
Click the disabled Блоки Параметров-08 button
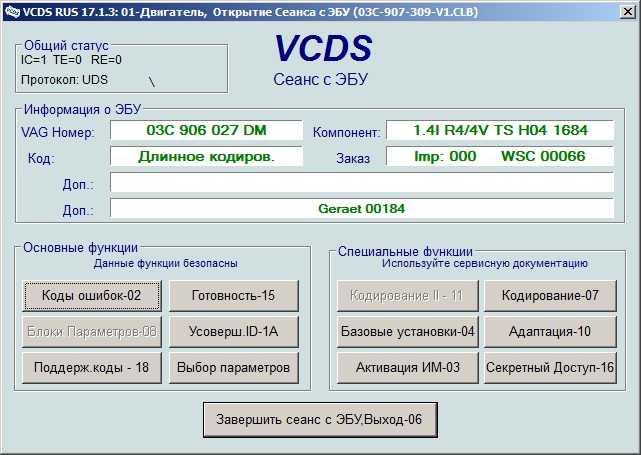click(92, 332)
